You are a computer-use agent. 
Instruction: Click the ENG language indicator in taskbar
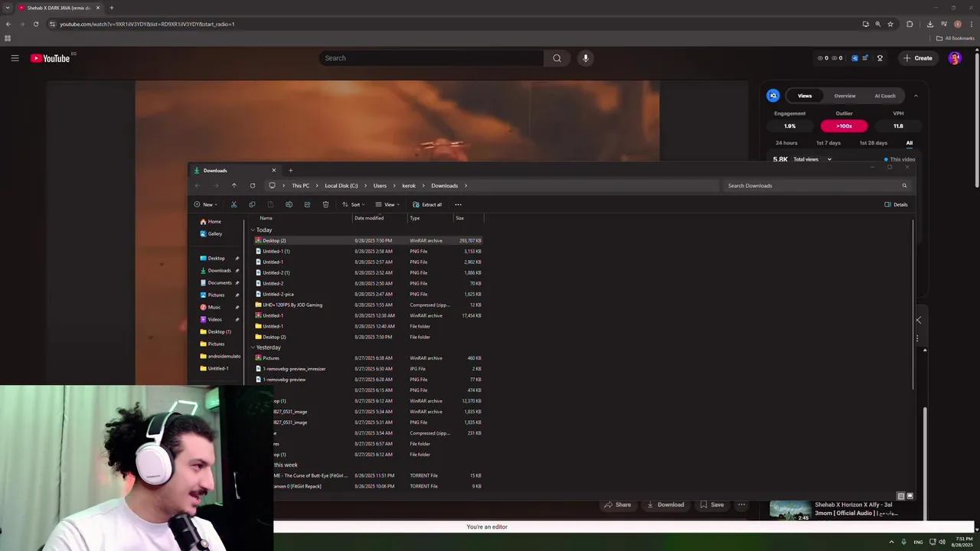point(918,542)
